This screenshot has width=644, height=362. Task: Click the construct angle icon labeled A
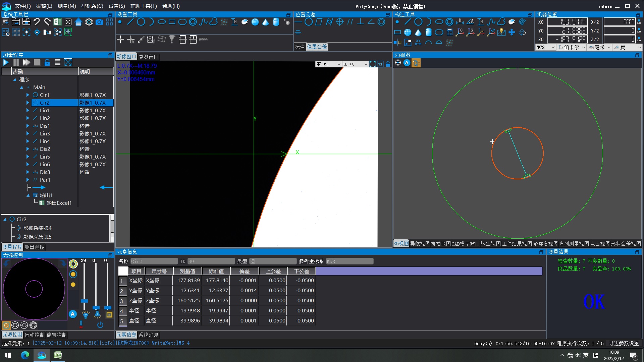point(470,22)
